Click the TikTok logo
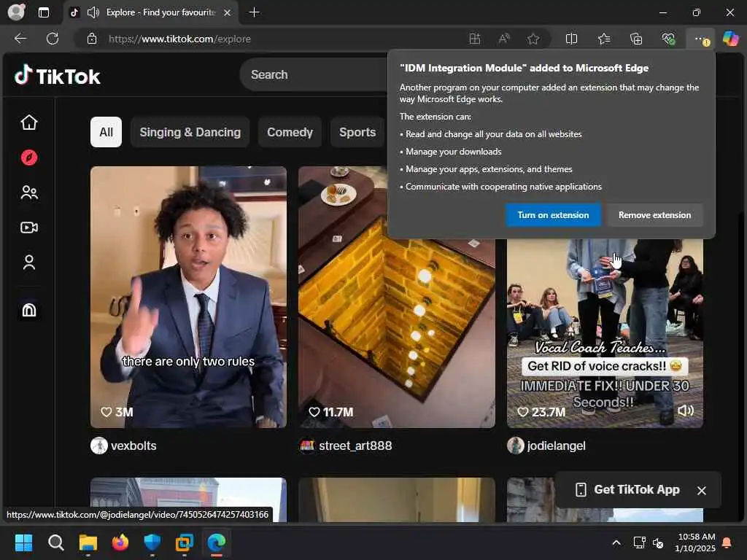 (57, 76)
